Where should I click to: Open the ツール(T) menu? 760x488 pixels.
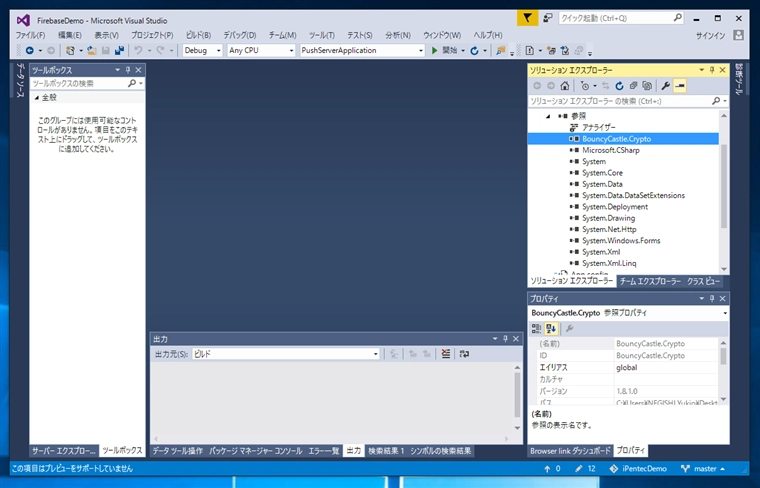[x=322, y=35]
